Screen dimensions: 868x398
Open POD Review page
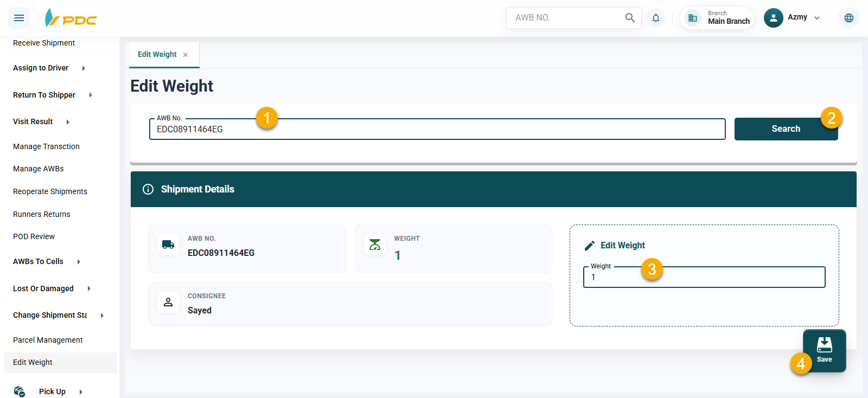coord(34,236)
